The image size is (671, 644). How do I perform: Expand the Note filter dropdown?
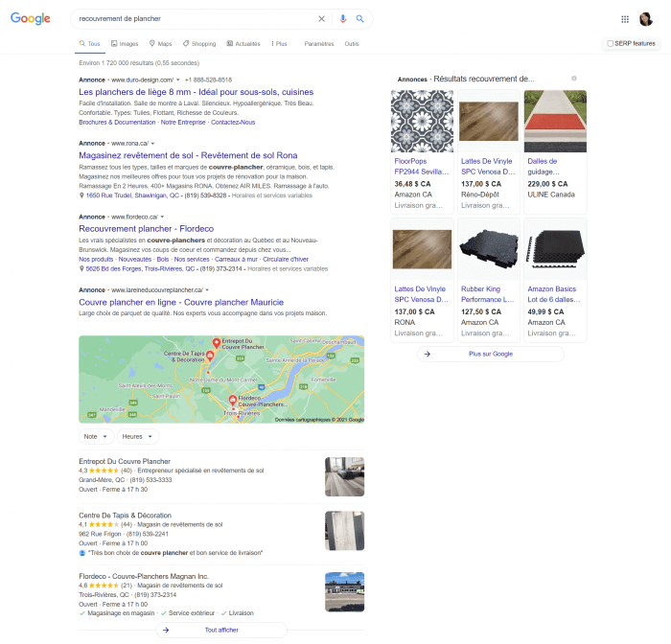point(96,436)
